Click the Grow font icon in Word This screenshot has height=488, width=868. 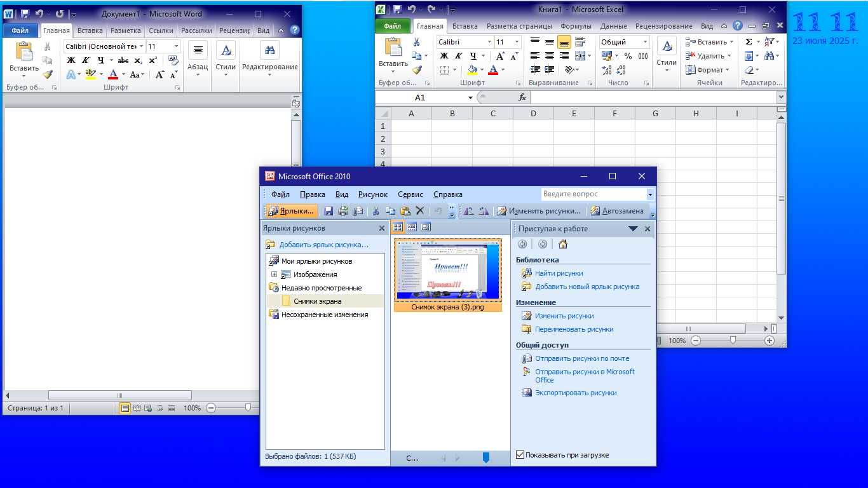click(160, 74)
